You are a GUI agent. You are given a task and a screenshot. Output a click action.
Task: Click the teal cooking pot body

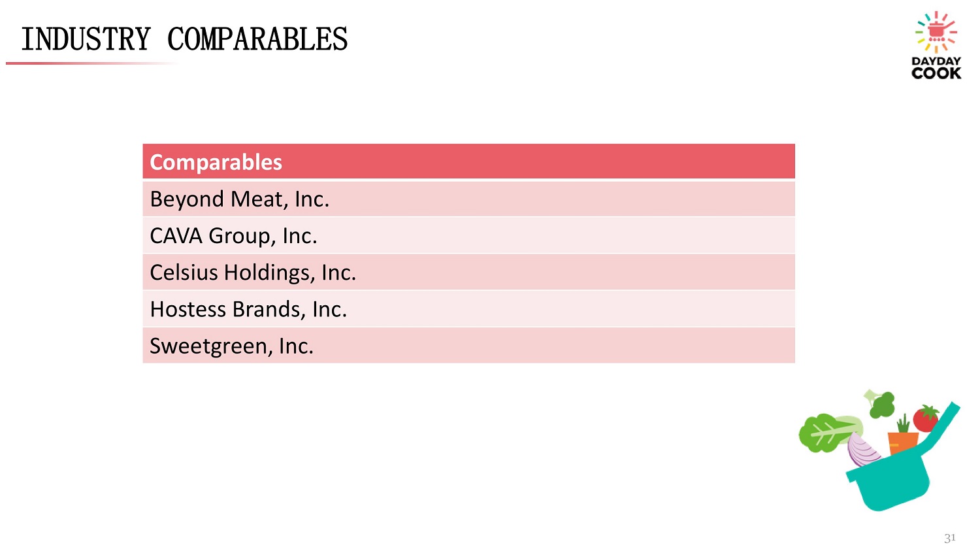click(x=893, y=481)
